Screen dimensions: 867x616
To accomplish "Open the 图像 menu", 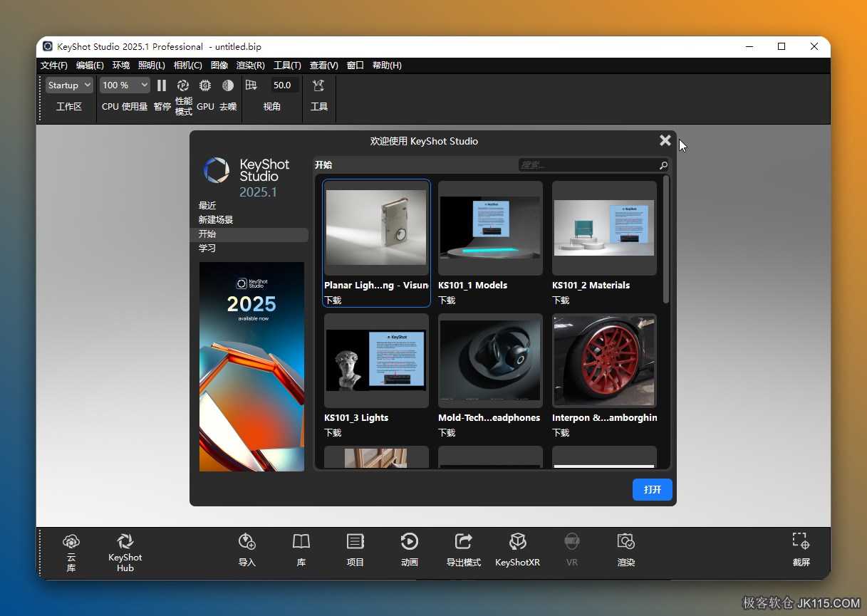I will coord(219,65).
